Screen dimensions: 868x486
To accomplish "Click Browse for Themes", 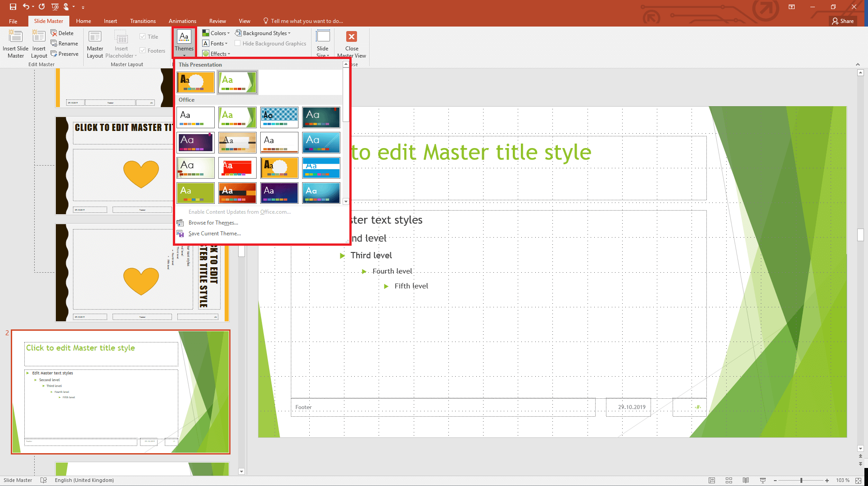I will point(213,222).
